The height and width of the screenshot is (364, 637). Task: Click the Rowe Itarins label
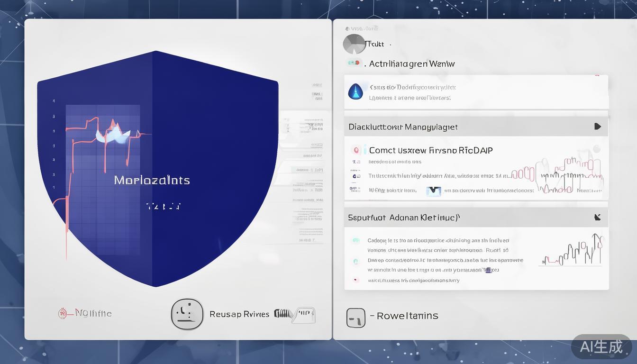pos(407,316)
